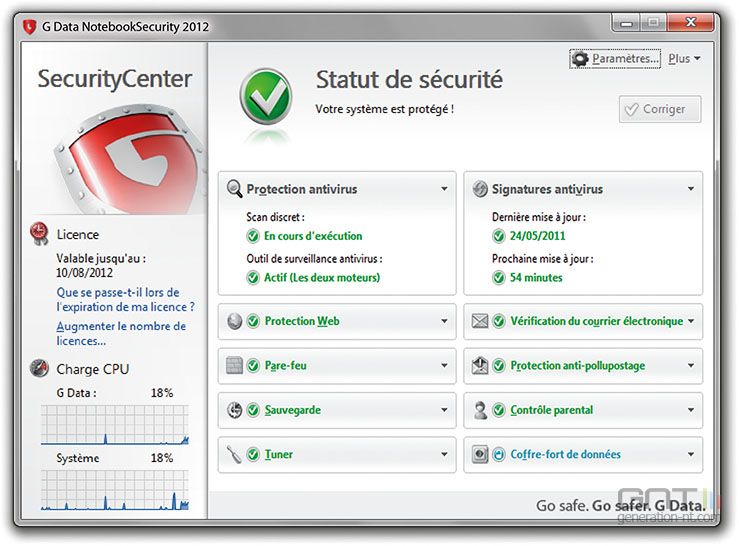Click the globe icon for Protection Web
Image resolution: width=739 pixels, height=546 pixels.
click(234, 321)
